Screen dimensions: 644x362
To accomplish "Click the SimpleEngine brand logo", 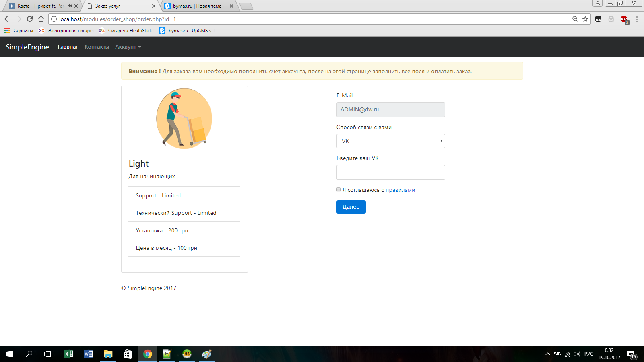I will [27, 47].
